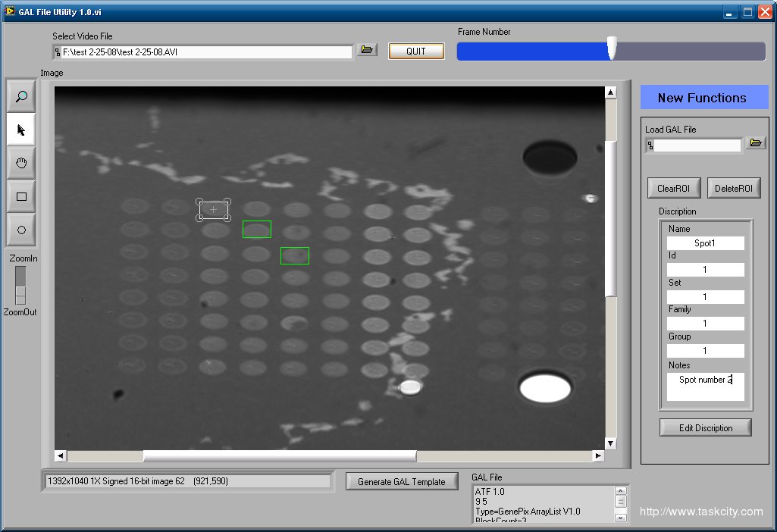Select the Pan hand tool

click(21, 163)
